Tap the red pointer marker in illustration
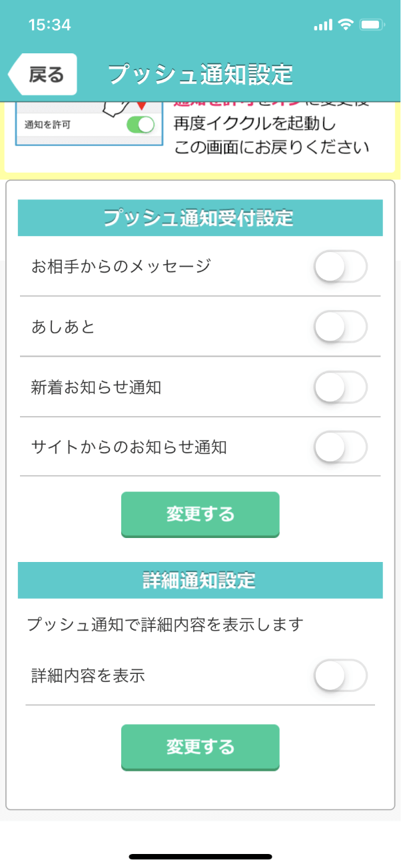 141,106
